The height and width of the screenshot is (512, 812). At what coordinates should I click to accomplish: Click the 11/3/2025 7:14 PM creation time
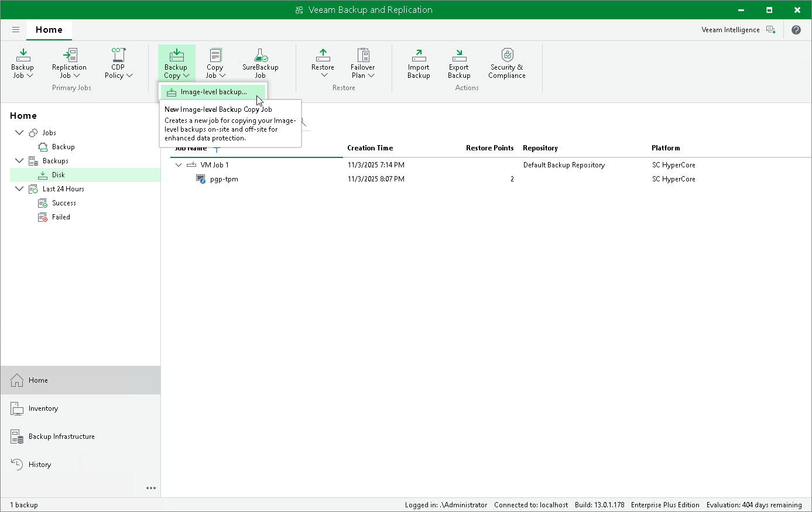(x=376, y=165)
